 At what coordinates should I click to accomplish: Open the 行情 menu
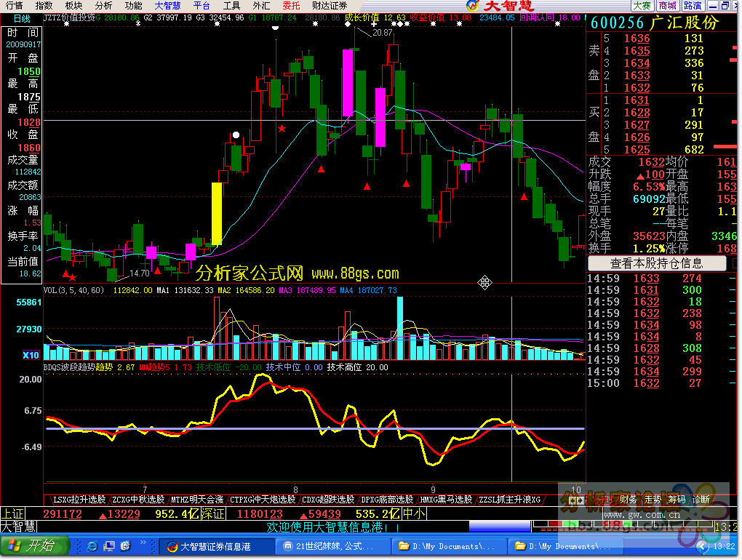(x=15, y=6)
